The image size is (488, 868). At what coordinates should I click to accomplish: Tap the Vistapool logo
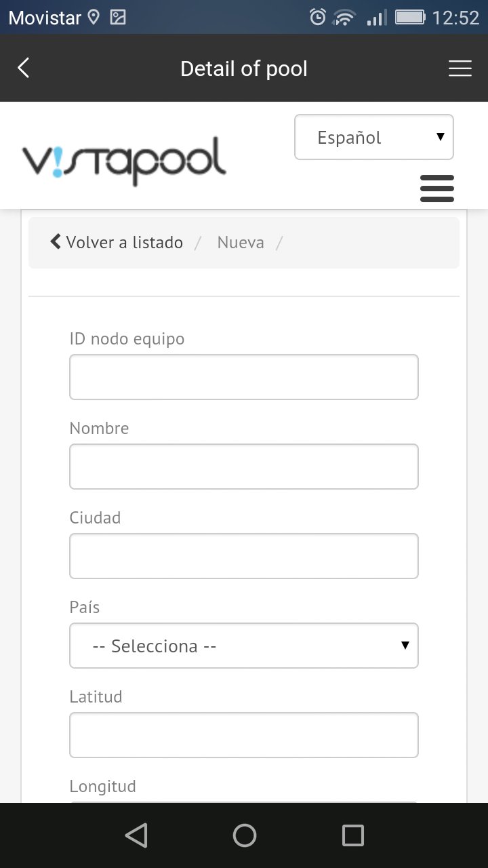click(124, 161)
